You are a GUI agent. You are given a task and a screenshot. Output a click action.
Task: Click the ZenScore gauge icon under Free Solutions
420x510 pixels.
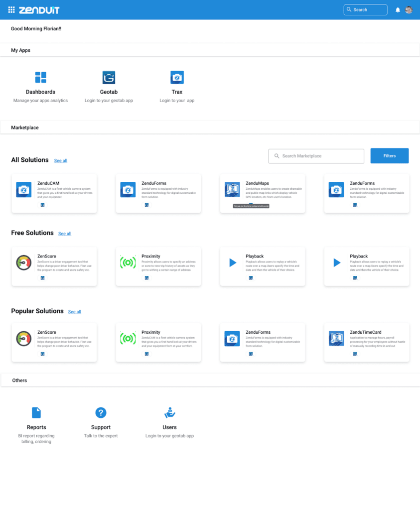[24, 262]
